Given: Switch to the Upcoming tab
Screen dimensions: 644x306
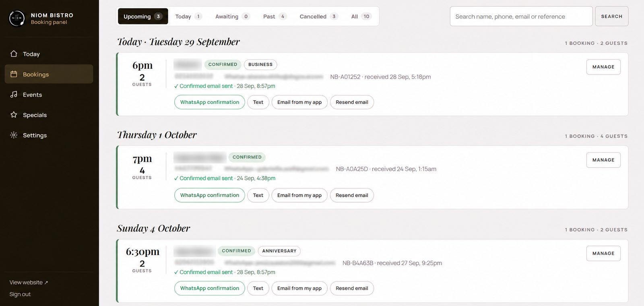Looking at the screenshot, I should (143, 17).
